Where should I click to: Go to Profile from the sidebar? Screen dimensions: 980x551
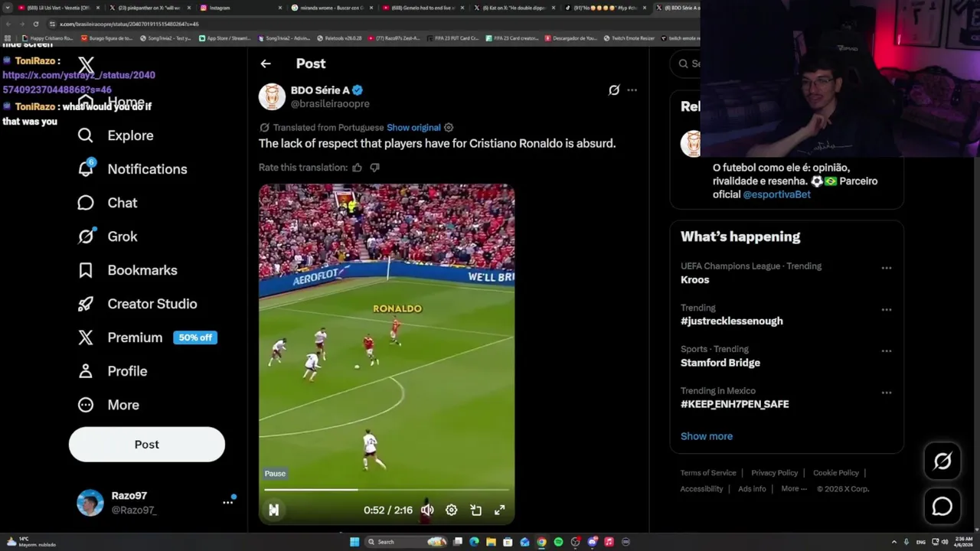pyautogui.click(x=112, y=371)
